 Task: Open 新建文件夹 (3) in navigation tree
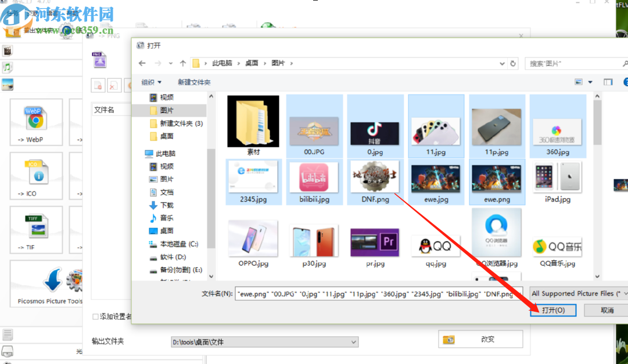(176, 123)
